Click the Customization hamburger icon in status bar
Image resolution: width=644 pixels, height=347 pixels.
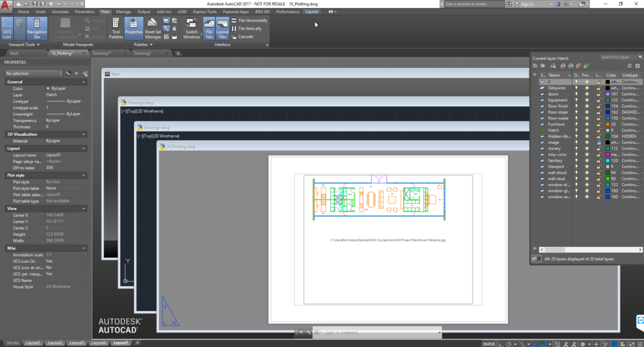coord(640,344)
